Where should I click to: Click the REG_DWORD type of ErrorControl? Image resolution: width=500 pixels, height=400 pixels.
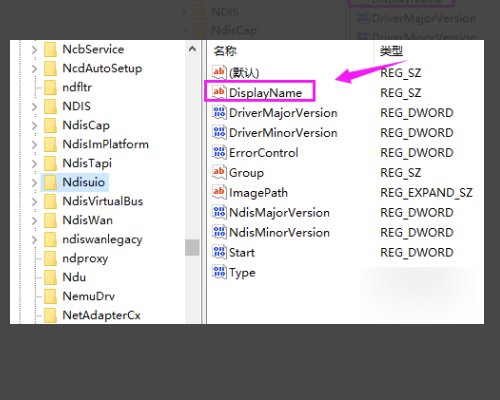click(417, 152)
